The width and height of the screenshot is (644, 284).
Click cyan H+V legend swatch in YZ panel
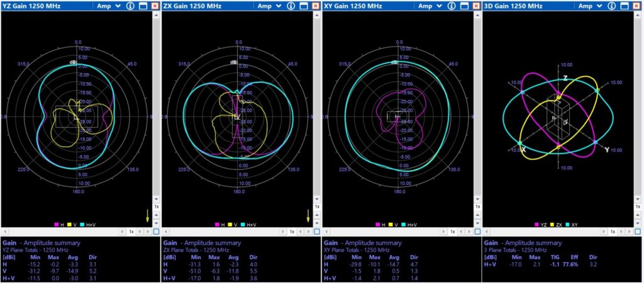point(82,224)
